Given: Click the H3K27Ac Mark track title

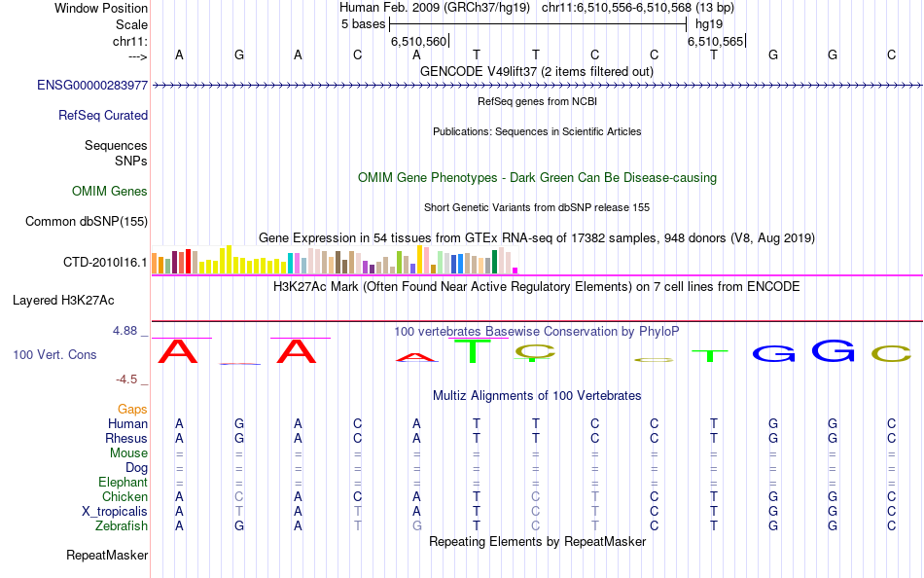Looking at the screenshot, I should tap(537, 287).
